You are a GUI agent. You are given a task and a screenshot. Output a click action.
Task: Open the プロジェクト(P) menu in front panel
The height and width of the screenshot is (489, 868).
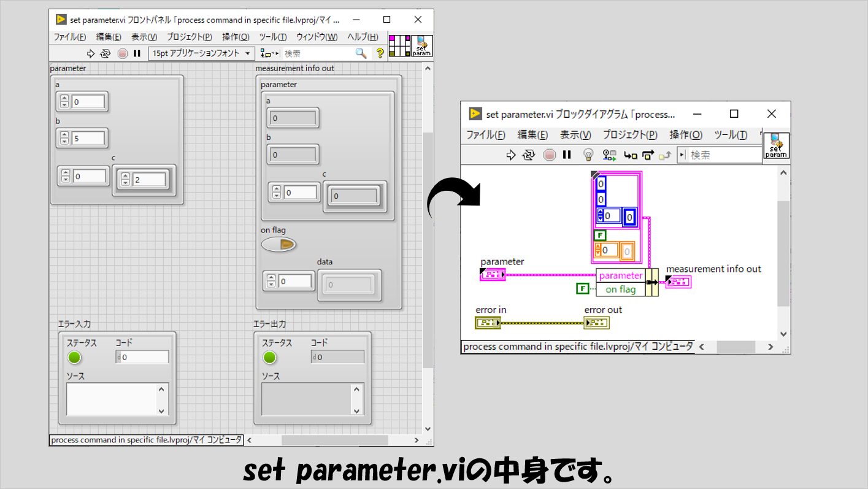tap(189, 37)
